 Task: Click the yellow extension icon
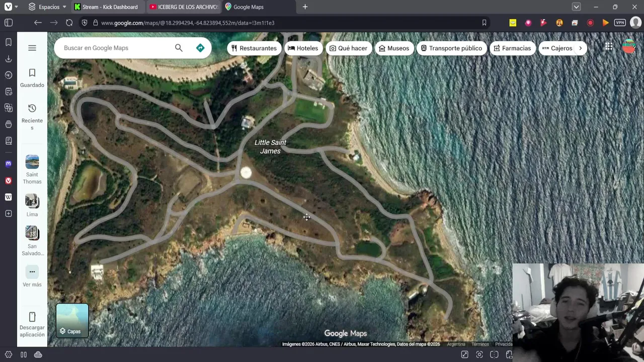(513, 23)
